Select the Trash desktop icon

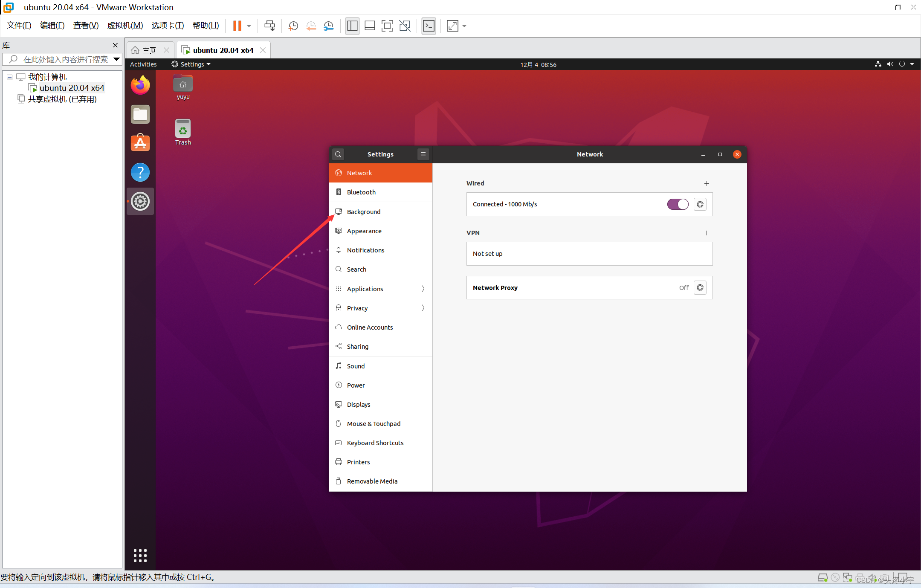pos(183,132)
